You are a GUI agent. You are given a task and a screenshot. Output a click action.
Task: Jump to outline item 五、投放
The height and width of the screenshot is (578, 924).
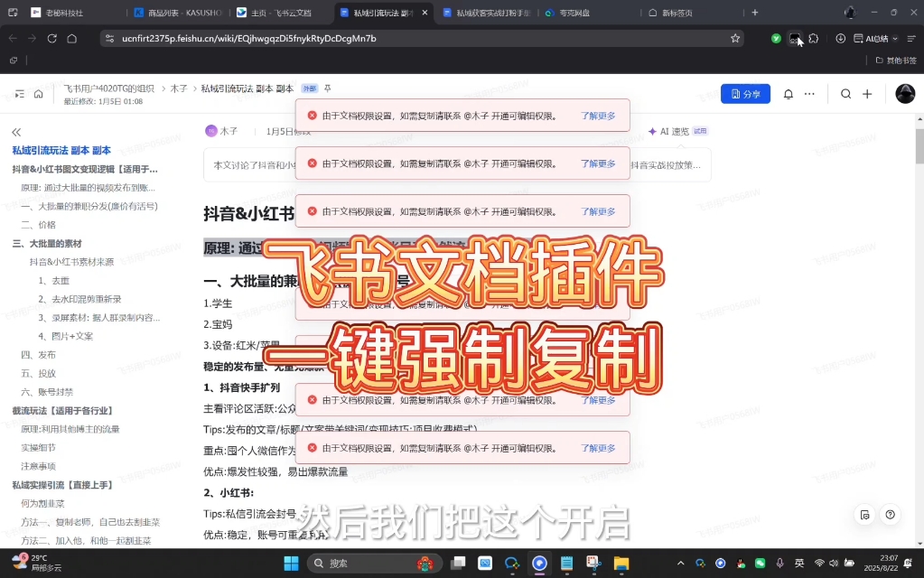(x=38, y=373)
